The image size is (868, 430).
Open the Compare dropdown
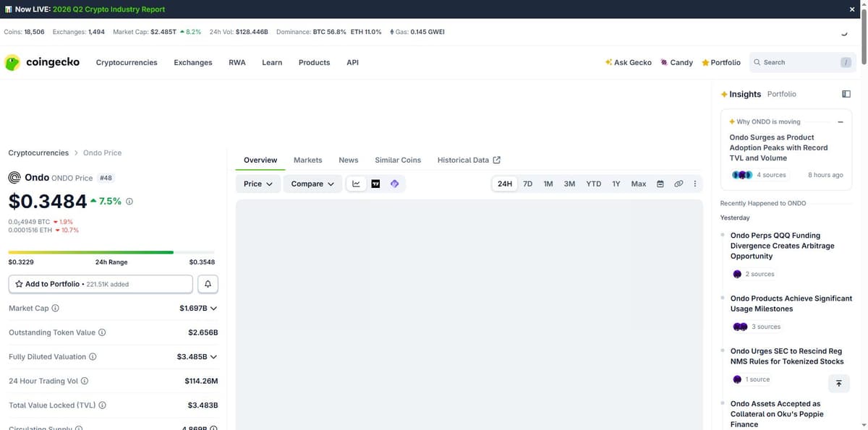point(312,184)
